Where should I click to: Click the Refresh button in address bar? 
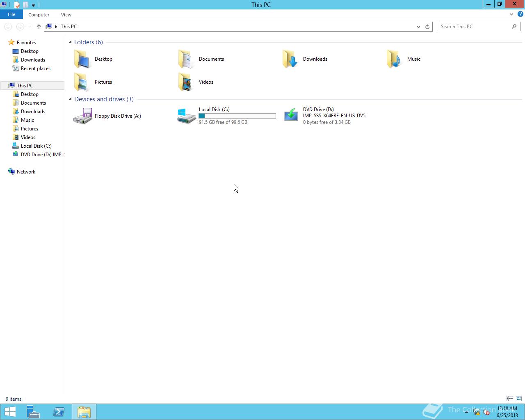[427, 27]
